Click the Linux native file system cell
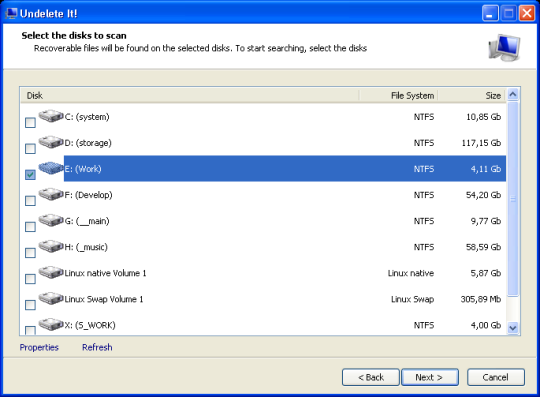540x397 pixels. coord(411,273)
